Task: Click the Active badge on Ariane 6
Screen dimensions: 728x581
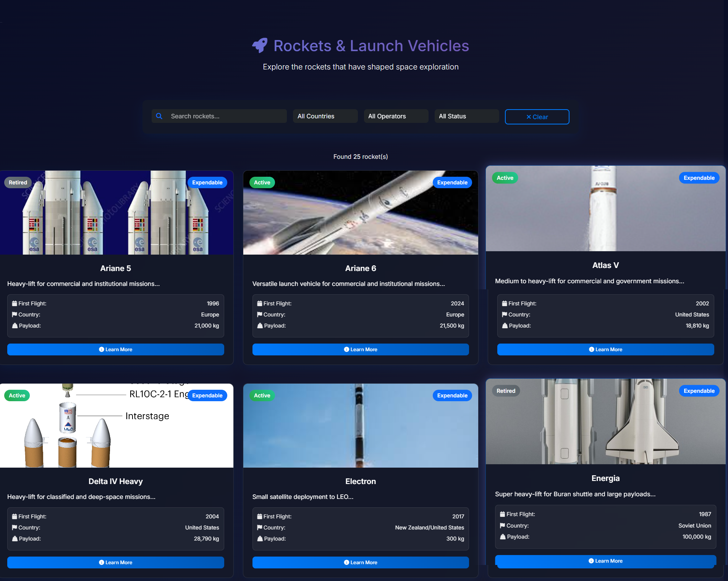Action: point(262,182)
